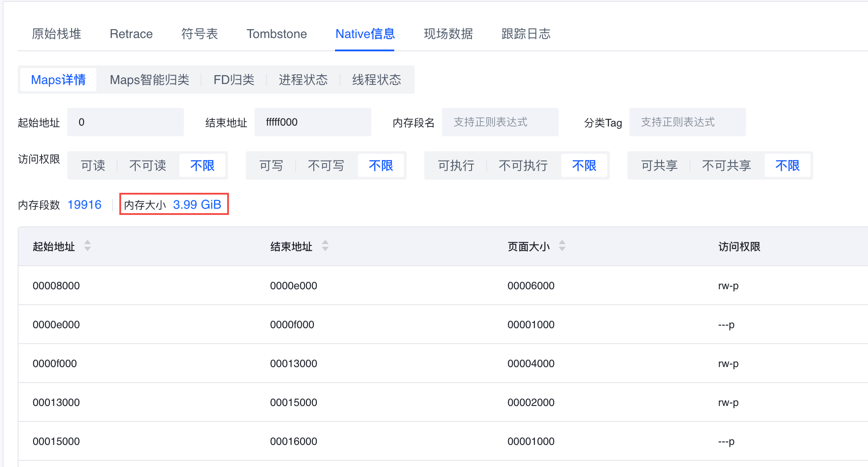Switch to 进程状态 sub-tab
Viewport: 868px width, 467px height.
click(303, 80)
